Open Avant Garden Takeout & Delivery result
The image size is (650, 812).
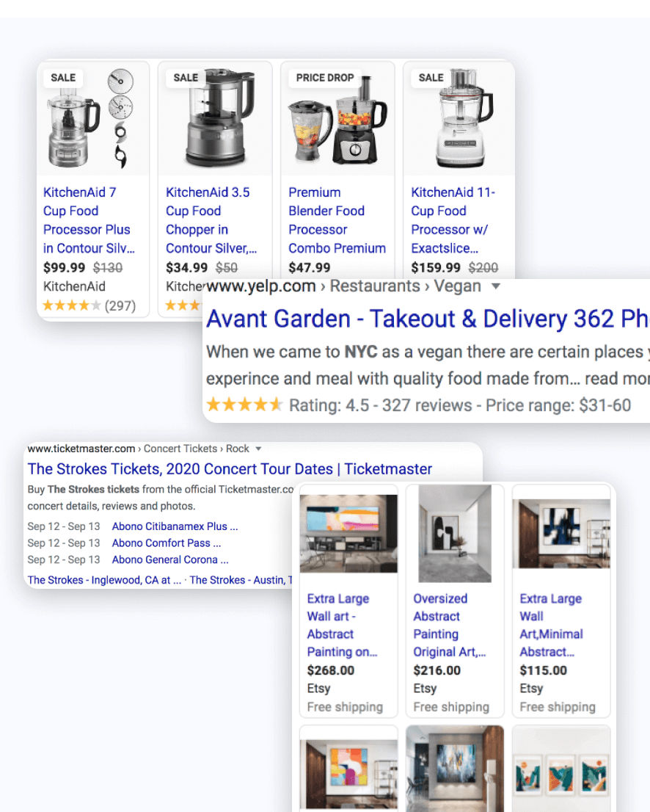click(428, 319)
